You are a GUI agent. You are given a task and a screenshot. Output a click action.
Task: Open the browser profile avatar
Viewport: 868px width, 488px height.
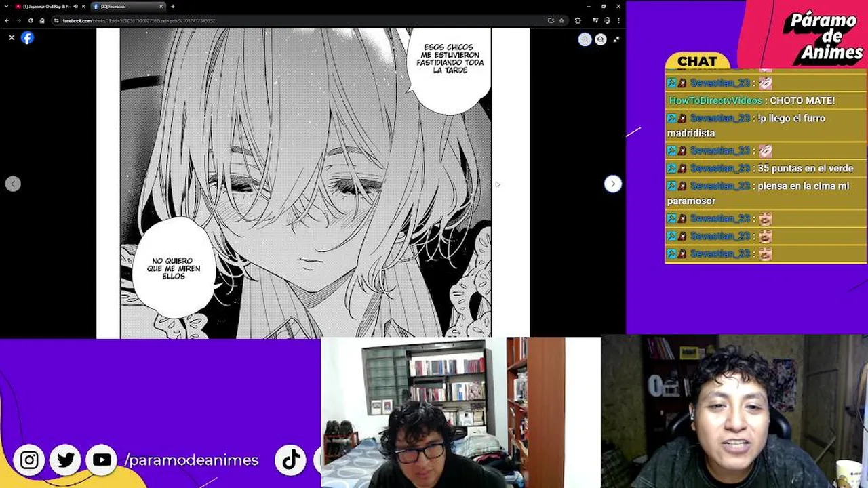point(606,20)
